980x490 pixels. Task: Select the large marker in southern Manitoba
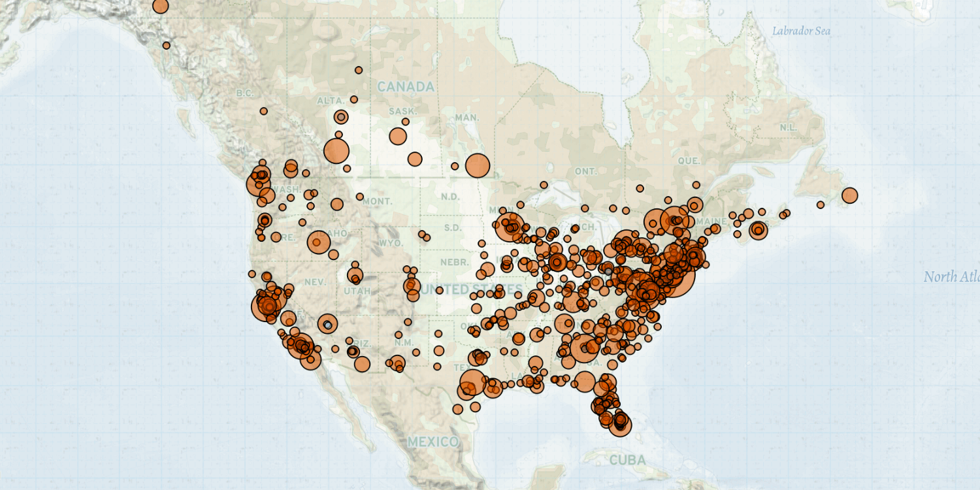(478, 166)
